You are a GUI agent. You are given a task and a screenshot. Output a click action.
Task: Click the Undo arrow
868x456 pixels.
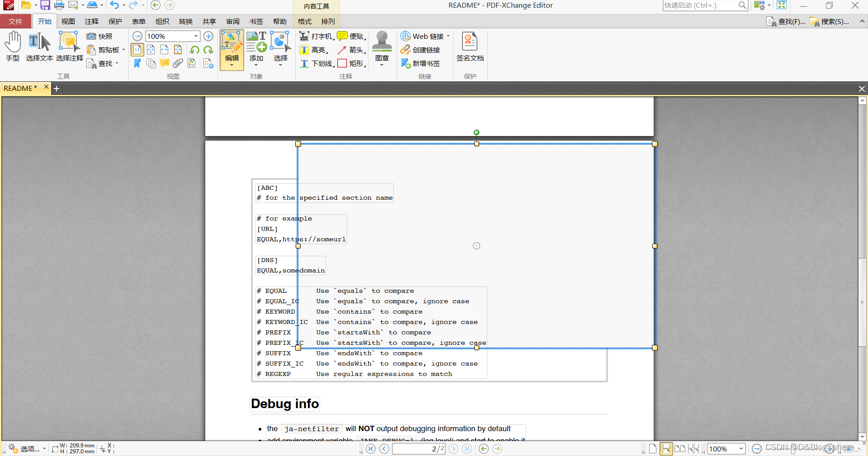114,5
